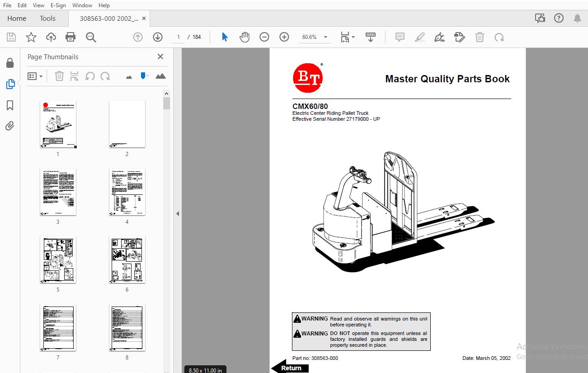Upload the file to the cloud
This screenshot has height=373, width=588.
[51, 37]
